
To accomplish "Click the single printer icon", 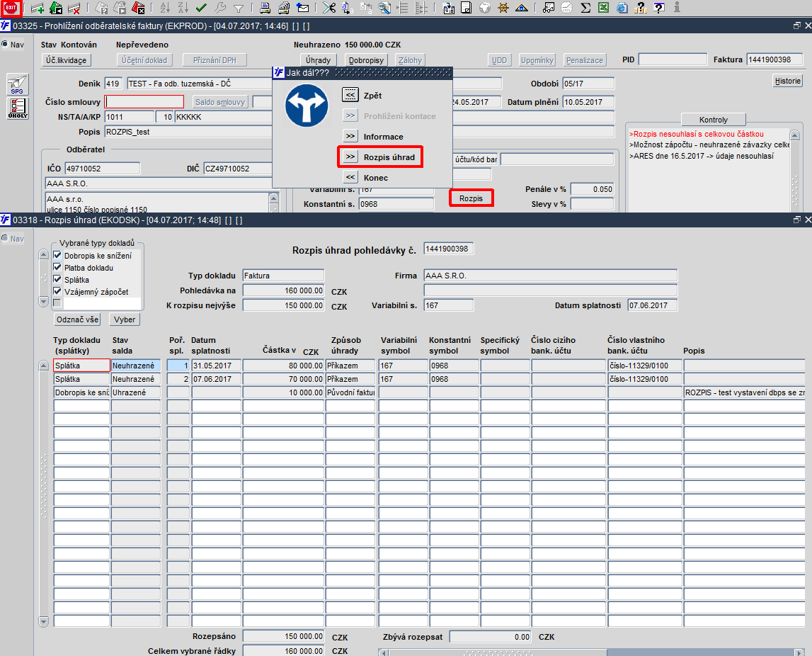I will pos(265,8).
